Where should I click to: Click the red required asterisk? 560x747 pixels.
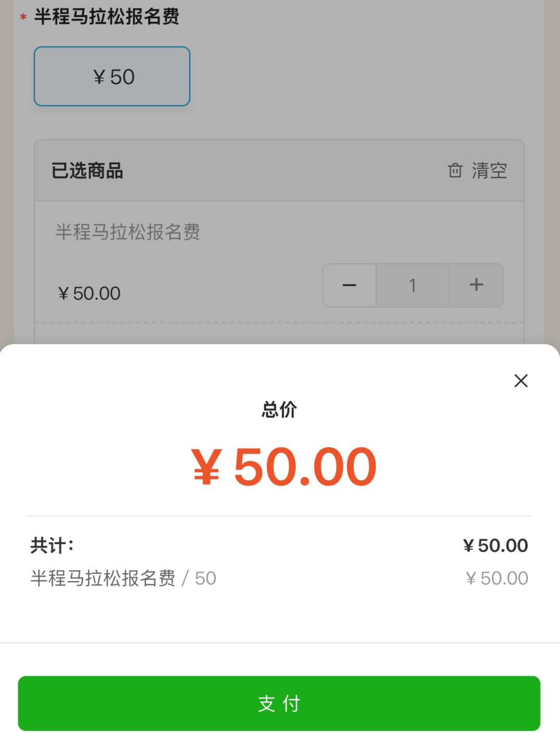[x=23, y=17]
